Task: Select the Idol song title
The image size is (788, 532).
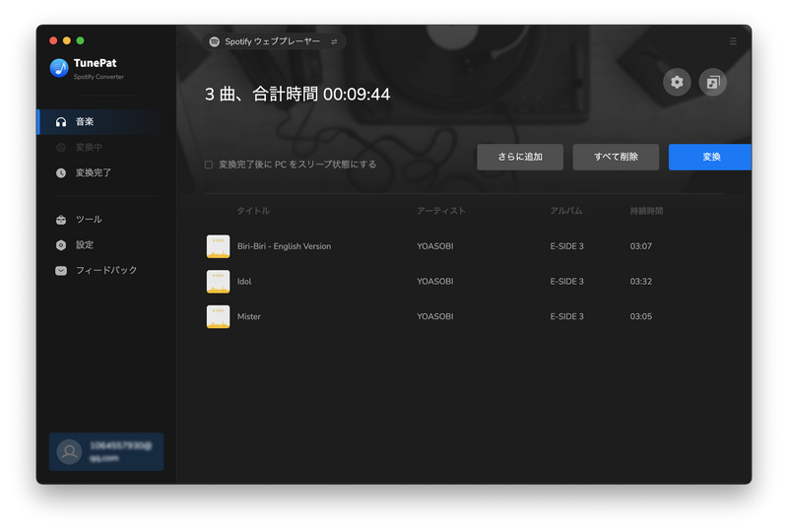Action: click(244, 282)
